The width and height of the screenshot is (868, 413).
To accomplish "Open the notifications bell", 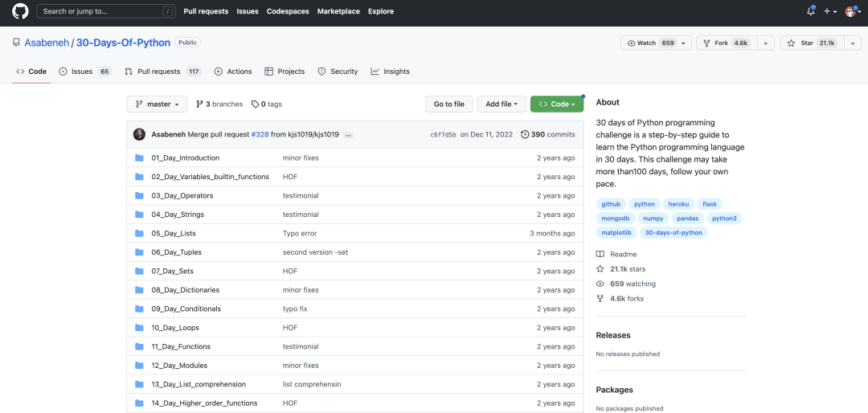I will click(811, 11).
